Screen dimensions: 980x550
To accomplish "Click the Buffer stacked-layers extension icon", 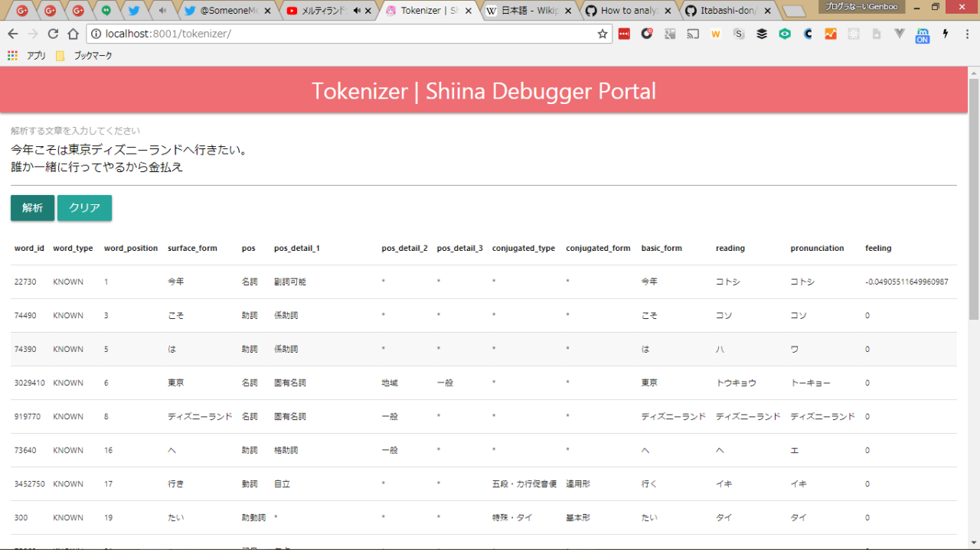I will click(762, 34).
